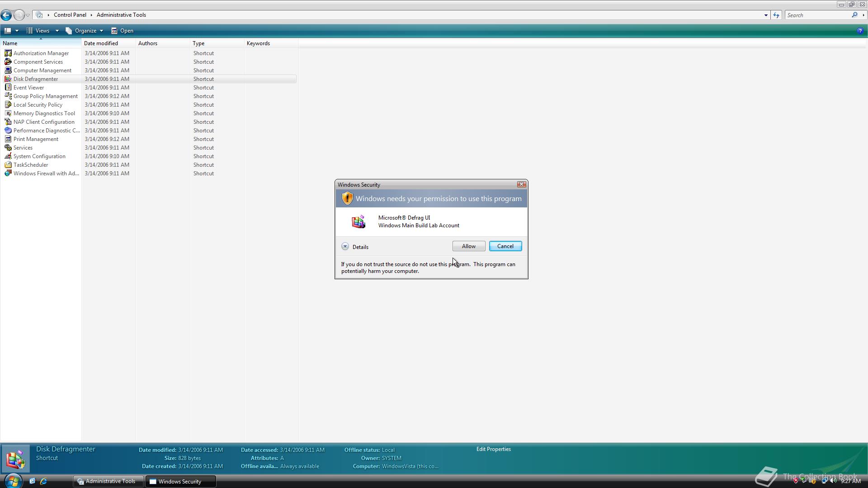Click the Refresh icon by address bar
Viewport: 868px width, 488px height.
click(x=776, y=15)
